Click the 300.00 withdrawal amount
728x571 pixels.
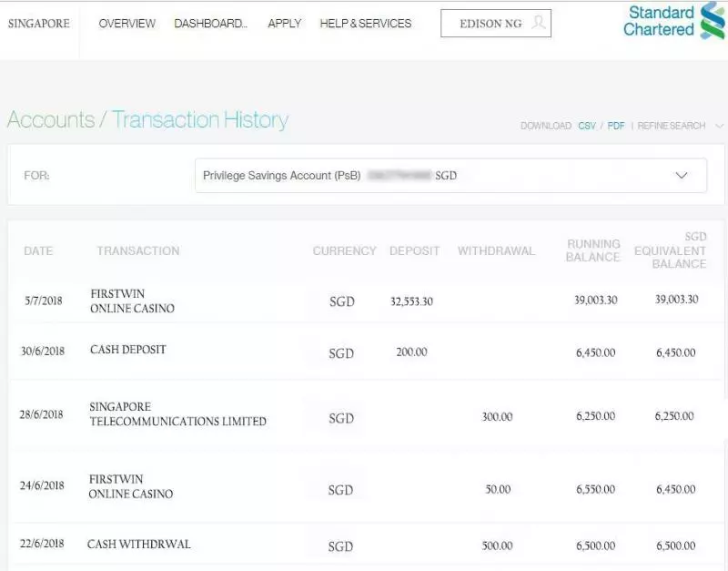pyautogui.click(x=497, y=417)
